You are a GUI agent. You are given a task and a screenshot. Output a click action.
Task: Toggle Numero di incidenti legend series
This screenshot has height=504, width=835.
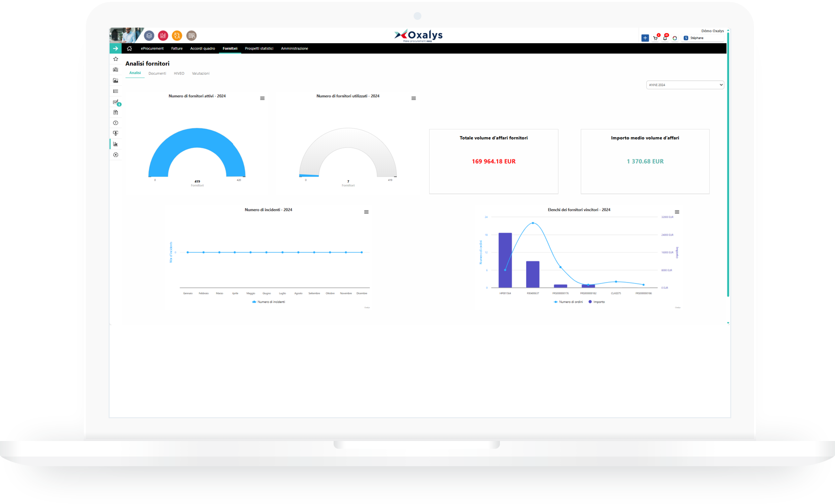tap(269, 302)
